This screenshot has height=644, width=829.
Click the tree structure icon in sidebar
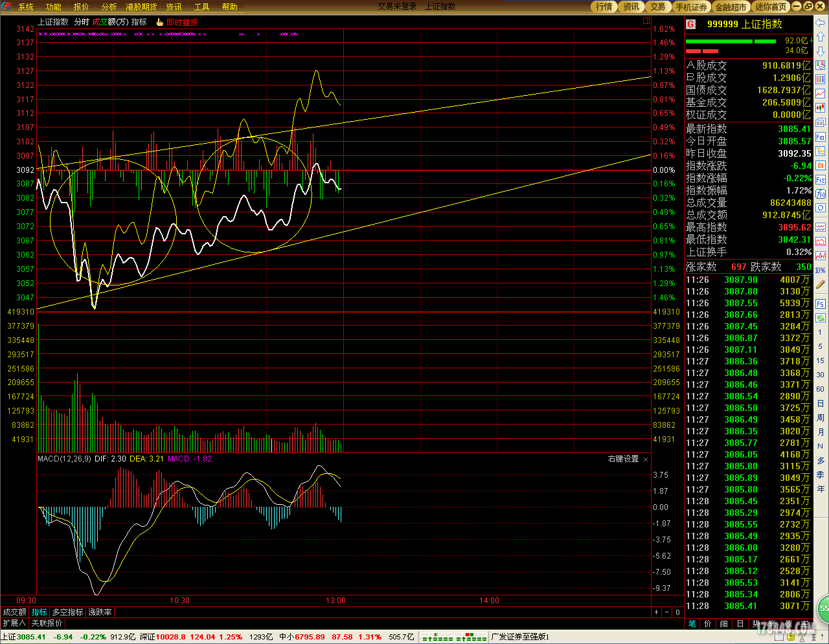pyautogui.click(x=820, y=151)
